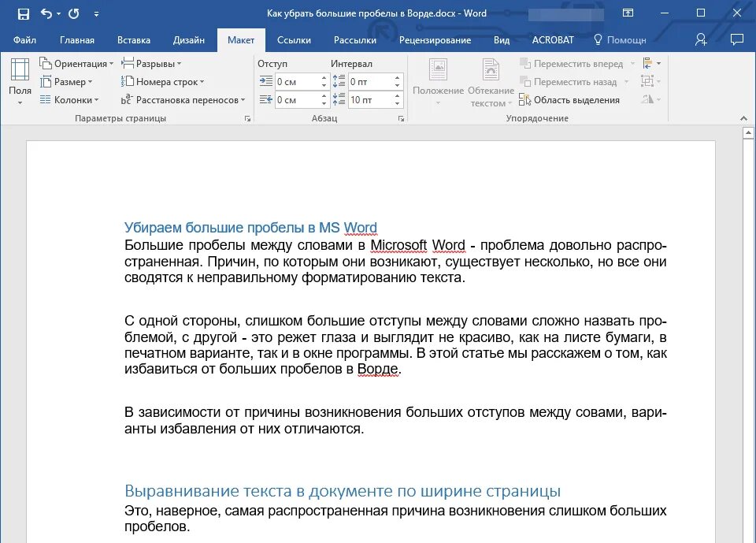
Task: Click the Обтекание текстом button
Action: pos(491,82)
